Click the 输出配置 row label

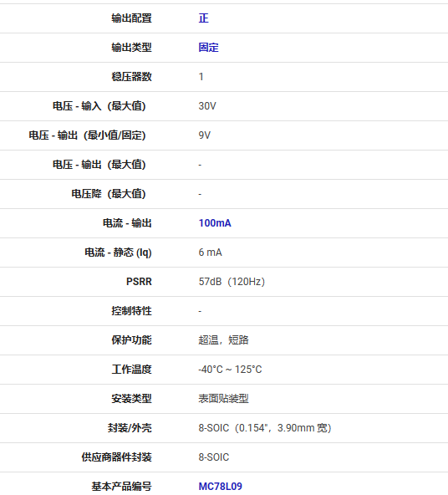[x=131, y=18]
